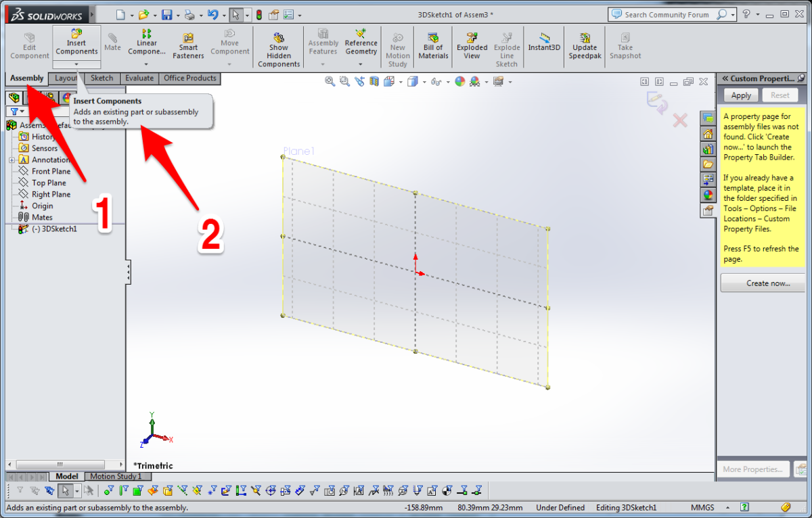
Task: Click the Search Community Forum field
Action: pyautogui.click(x=667, y=14)
